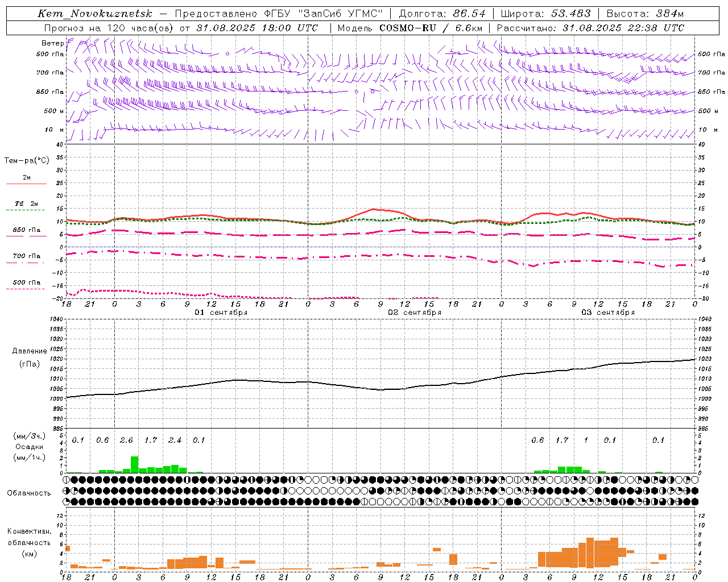Click the '(км)' unit under convective cloudiness
The height and width of the screenshot is (582, 728).
click(x=29, y=554)
